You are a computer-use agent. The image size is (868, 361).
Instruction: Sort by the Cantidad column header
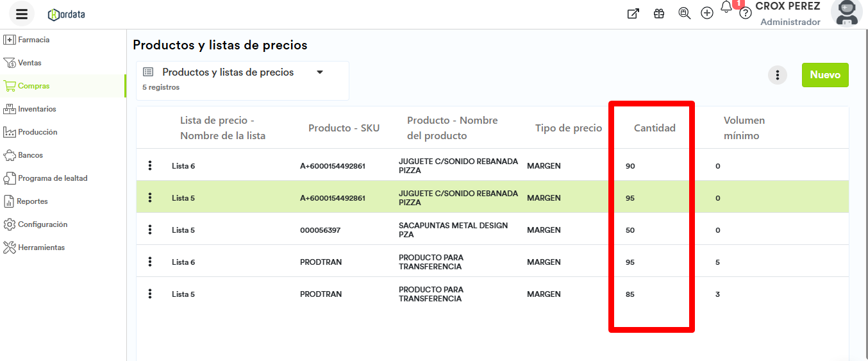[x=655, y=128]
